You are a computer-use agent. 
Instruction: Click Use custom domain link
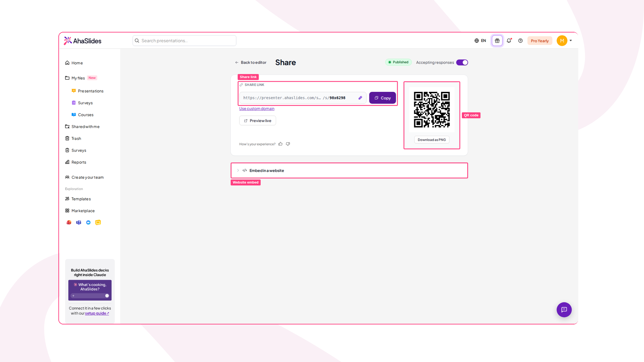(x=257, y=109)
